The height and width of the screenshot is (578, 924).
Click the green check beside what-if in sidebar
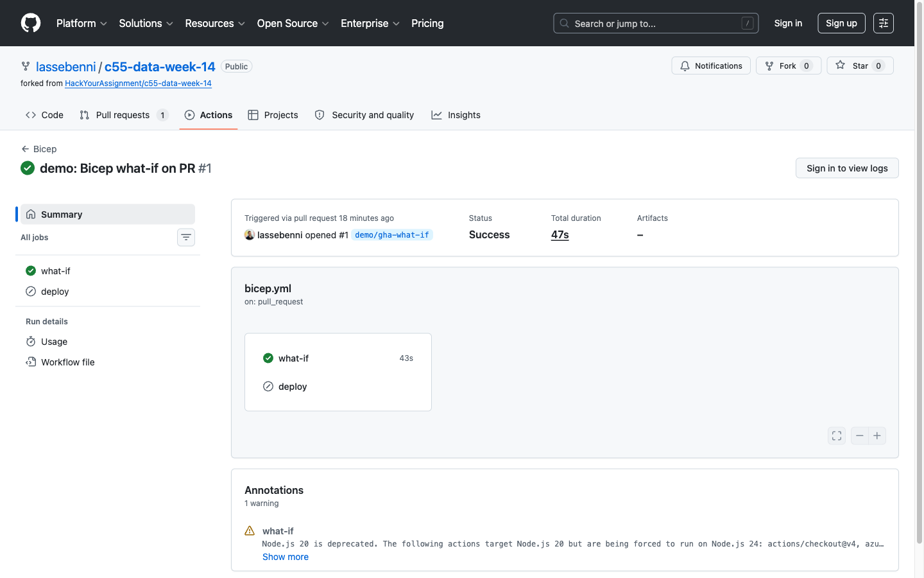31,271
